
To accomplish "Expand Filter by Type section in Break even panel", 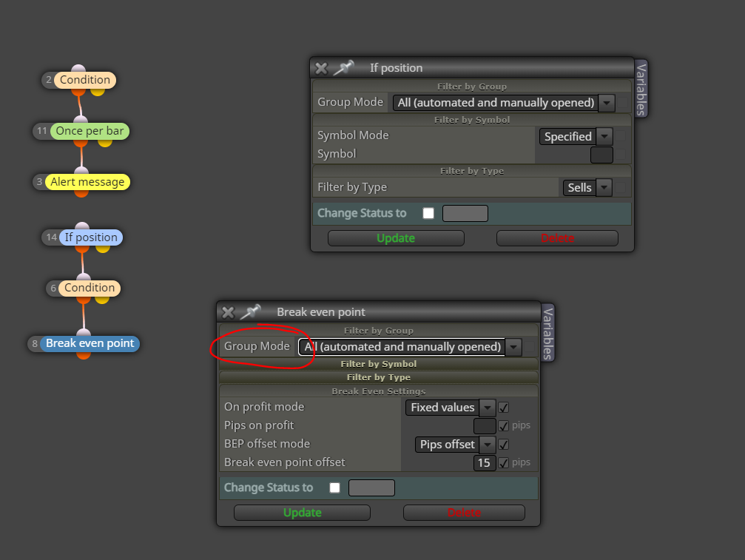I will point(379,377).
